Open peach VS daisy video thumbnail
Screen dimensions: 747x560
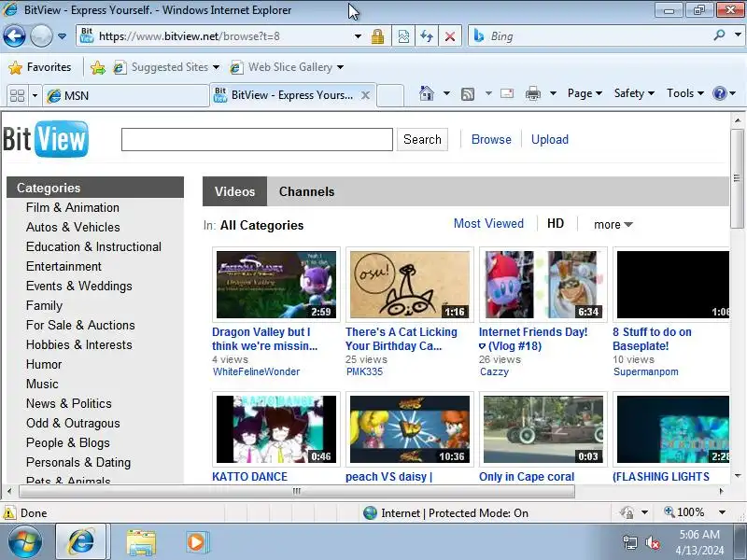pyautogui.click(x=410, y=429)
